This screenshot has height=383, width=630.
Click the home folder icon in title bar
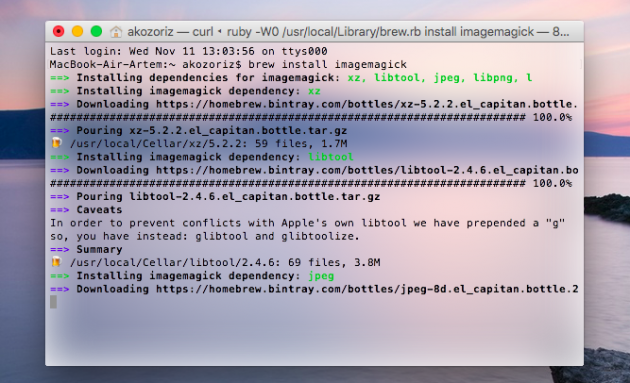(x=116, y=32)
